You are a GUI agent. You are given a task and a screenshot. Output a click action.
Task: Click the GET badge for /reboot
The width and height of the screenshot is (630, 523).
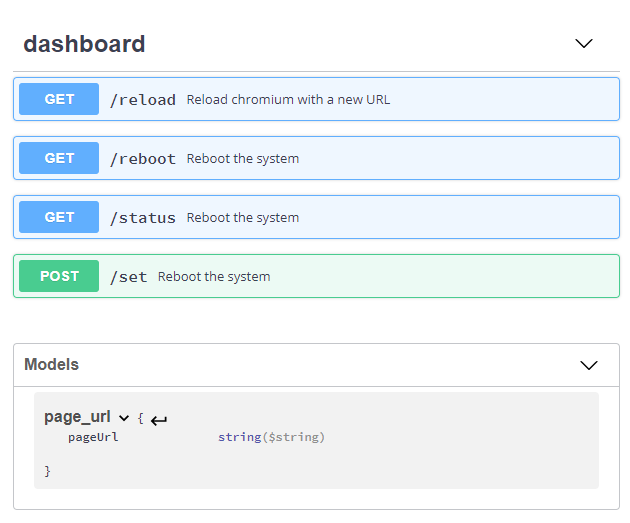[x=59, y=158]
